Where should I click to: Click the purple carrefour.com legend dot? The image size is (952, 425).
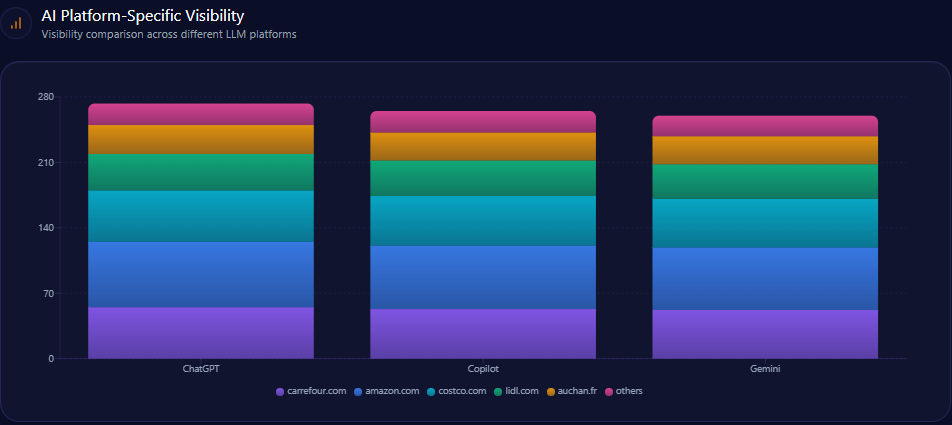tap(280, 391)
